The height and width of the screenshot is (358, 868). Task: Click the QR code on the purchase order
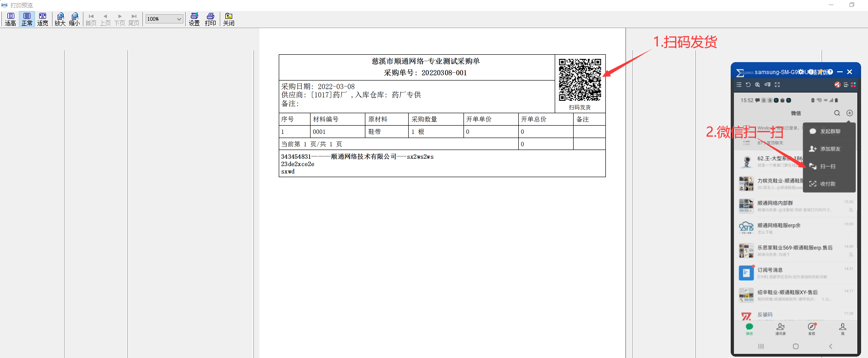pos(580,80)
